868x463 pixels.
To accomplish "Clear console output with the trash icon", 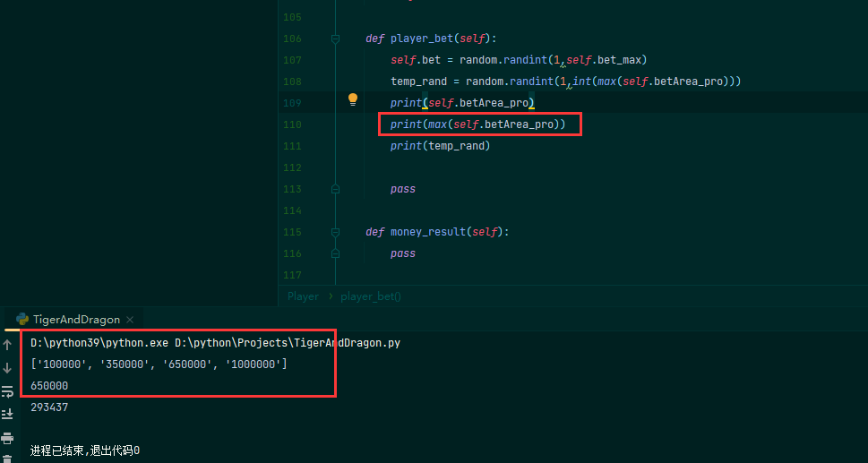I will click(7, 459).
